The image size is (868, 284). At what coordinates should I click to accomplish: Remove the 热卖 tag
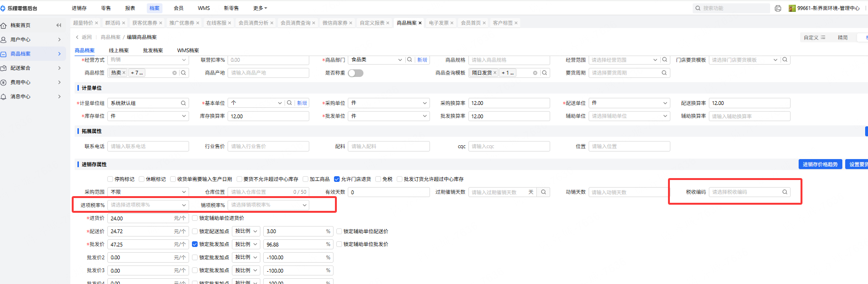124,73
